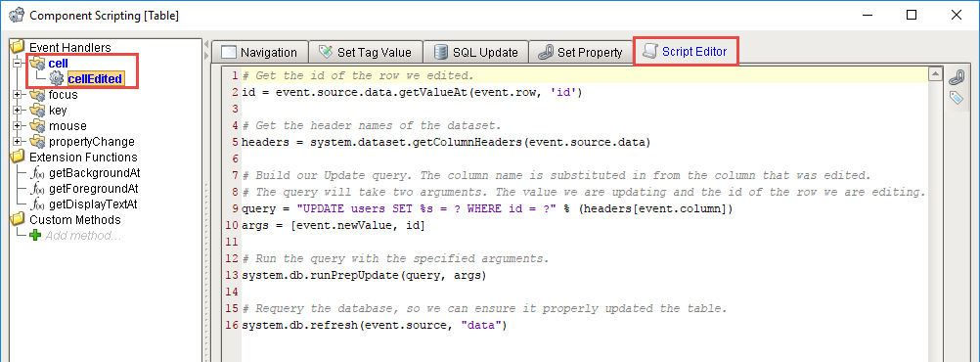
Task: Click the Add method... link
Action: click(x=83, y=236)
